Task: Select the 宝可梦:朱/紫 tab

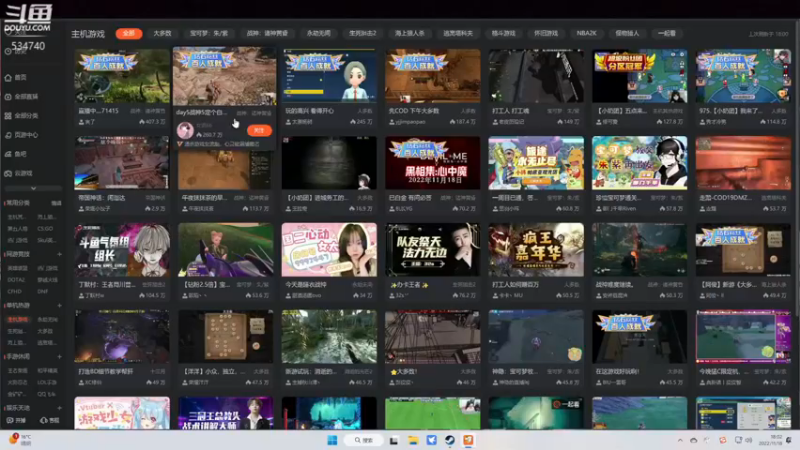Action: [209, 34]
